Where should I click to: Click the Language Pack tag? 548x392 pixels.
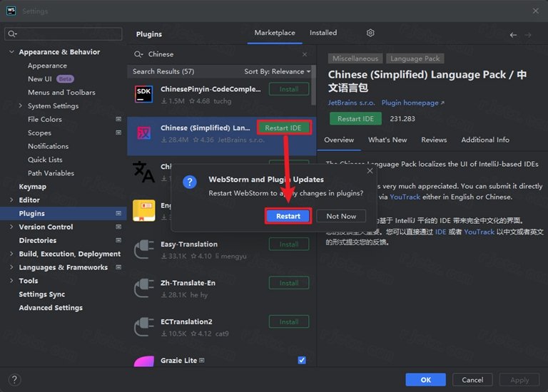pyautogui.click(x=415, y=58)
